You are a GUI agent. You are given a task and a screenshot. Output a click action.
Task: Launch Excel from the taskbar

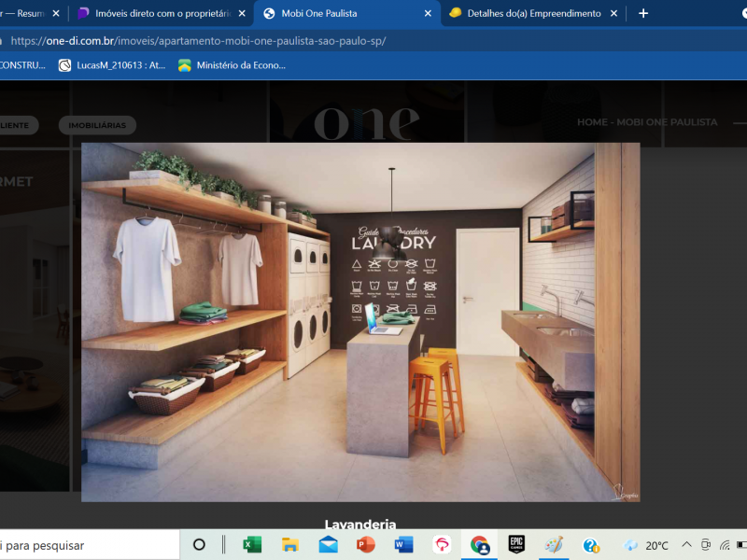coord(252,545)
